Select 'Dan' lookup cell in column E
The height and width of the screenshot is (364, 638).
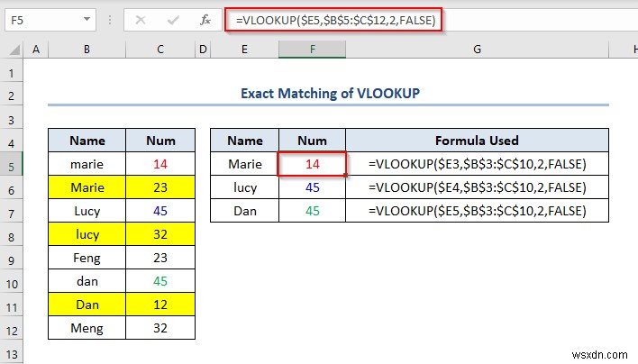pyautogui.click(x=244, y=211)
